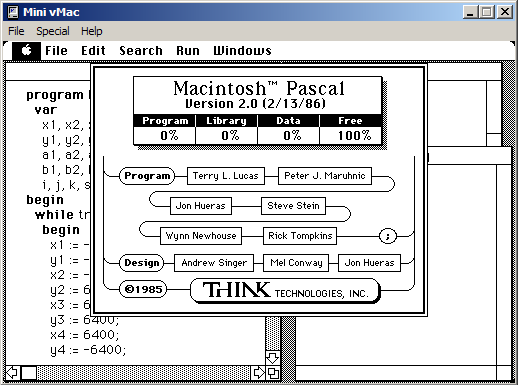Expand the Windows menu
Image resolution: width=518 pixels, height=385 pixels.
[x=242, y=51]
